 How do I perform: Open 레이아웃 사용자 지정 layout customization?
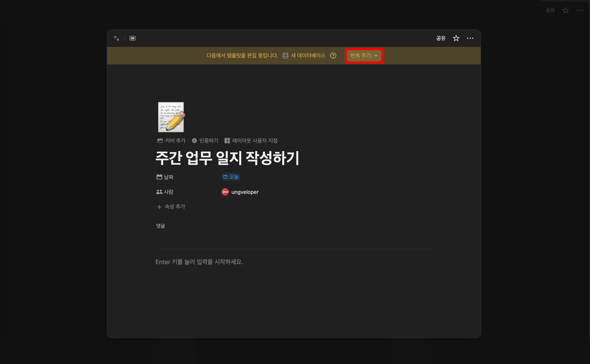tap(251, 140)
